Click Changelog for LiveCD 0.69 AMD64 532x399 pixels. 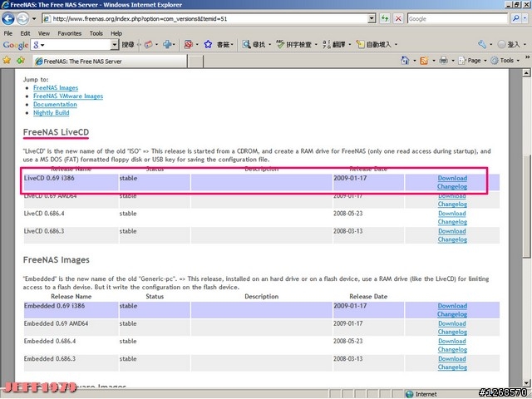[x=452, y=204]
